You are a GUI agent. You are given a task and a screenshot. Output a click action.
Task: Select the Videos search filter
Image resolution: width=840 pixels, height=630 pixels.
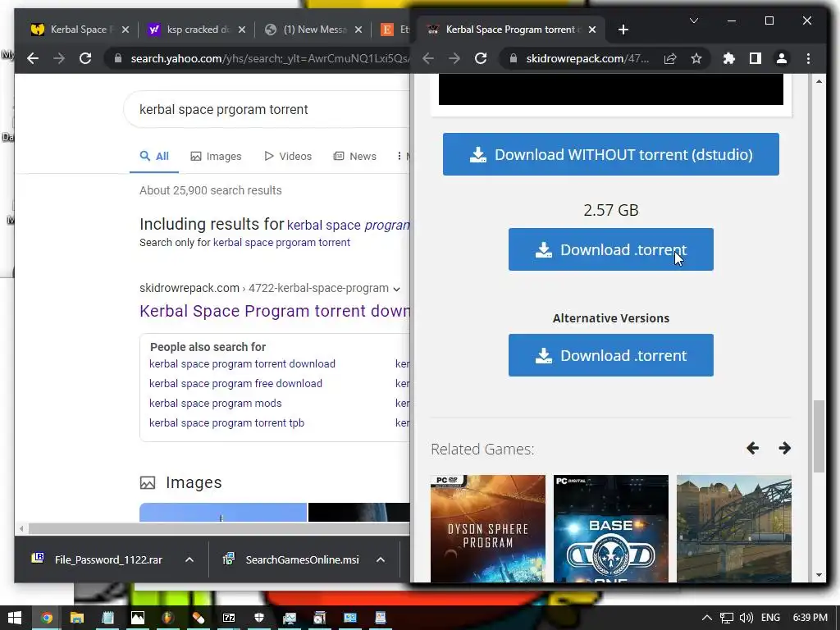[x=288, y=157]
